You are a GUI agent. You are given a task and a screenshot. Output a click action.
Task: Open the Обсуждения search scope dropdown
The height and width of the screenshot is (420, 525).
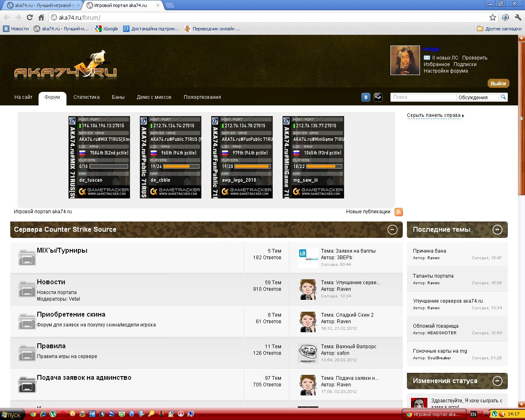[x=477, y=97]
